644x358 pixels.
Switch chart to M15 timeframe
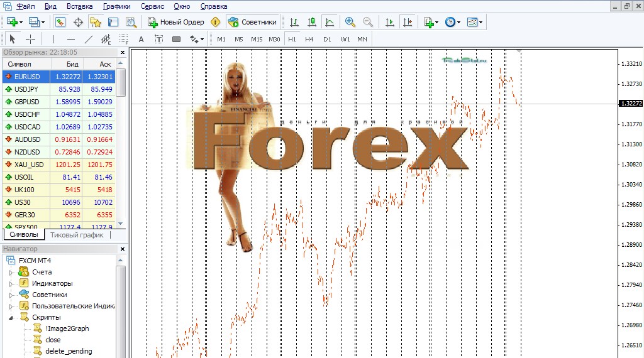pos(257,40)
